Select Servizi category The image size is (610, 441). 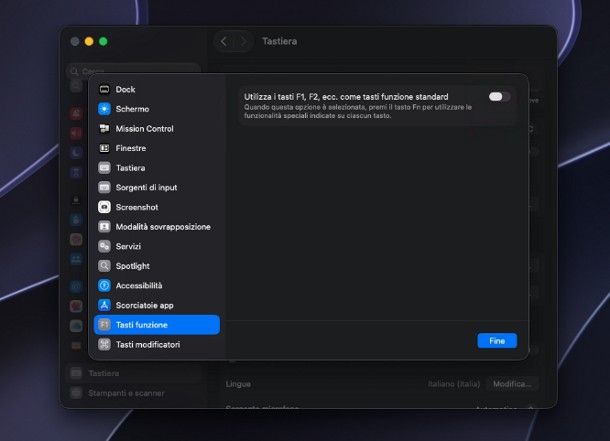click(x=157, y=246)
